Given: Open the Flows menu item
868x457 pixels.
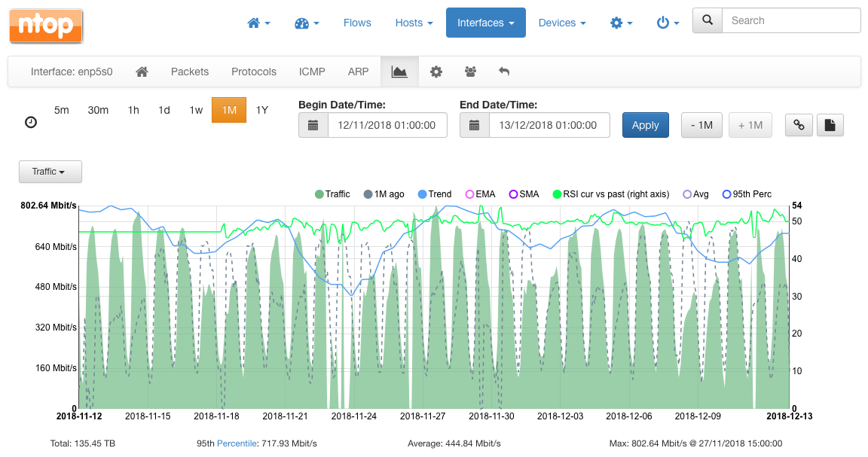Looking at the screenshot, I should (357, 23).
